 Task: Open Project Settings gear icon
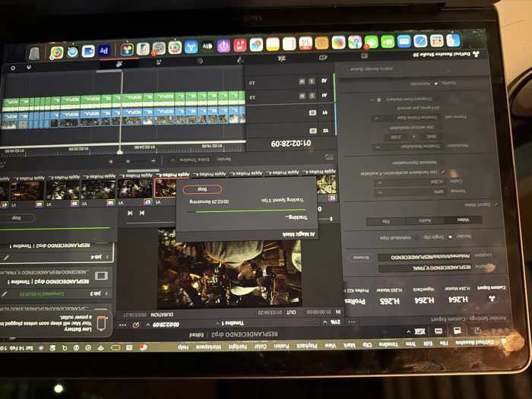(13, 68)
